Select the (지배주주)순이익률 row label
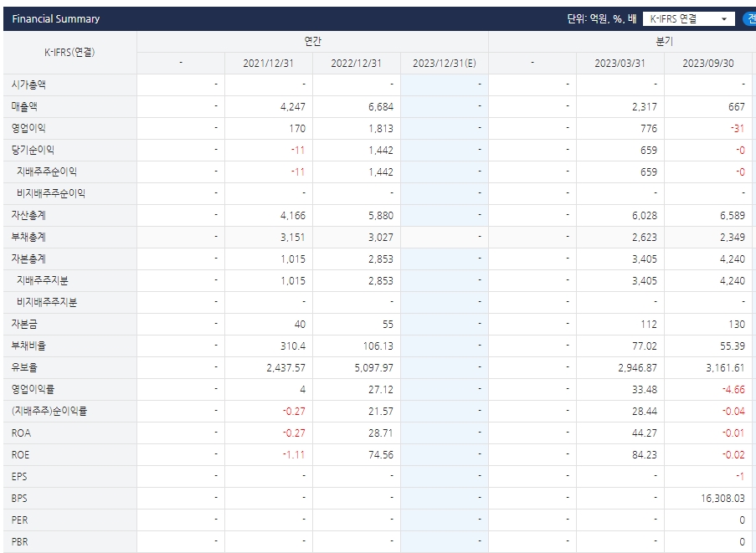Screen dimensions: 756x553 (49, 411)
